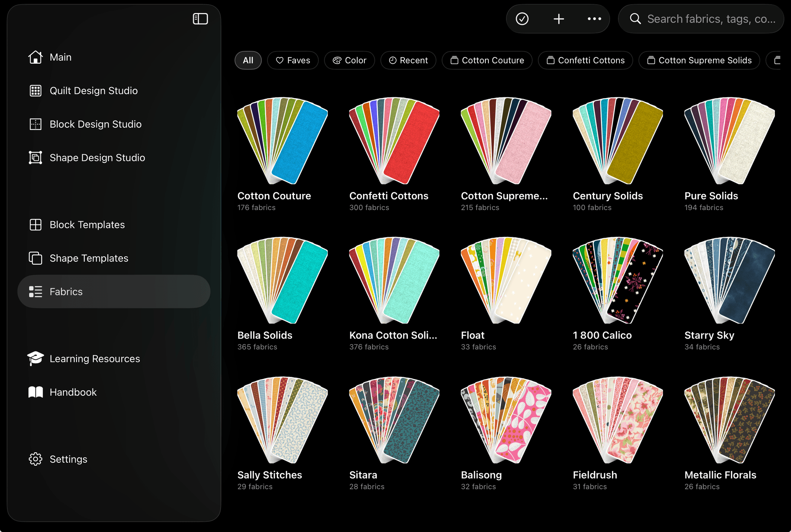Click the Main home icon
Viewport: 791px width, 532px height.
point(36,57)
